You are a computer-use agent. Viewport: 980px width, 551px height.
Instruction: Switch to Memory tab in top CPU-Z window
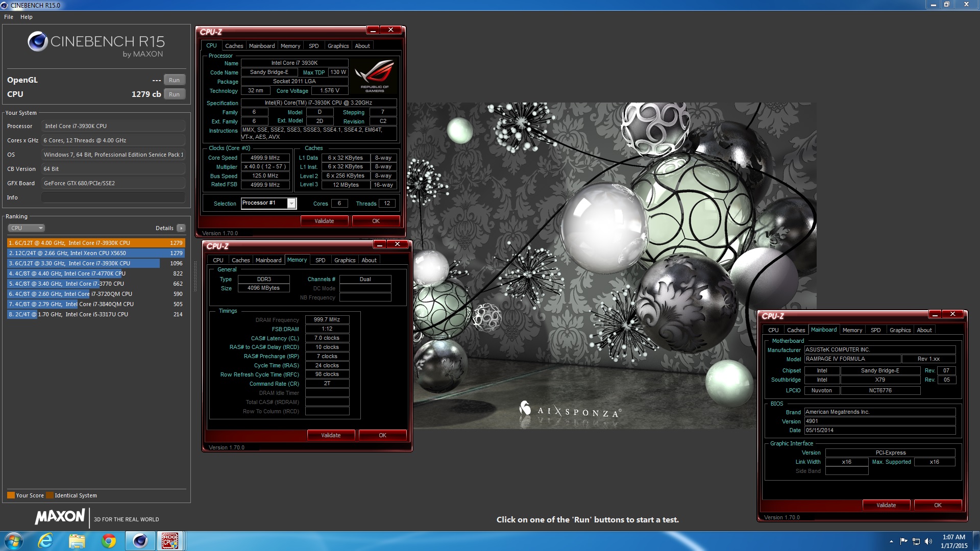(290, 46)
